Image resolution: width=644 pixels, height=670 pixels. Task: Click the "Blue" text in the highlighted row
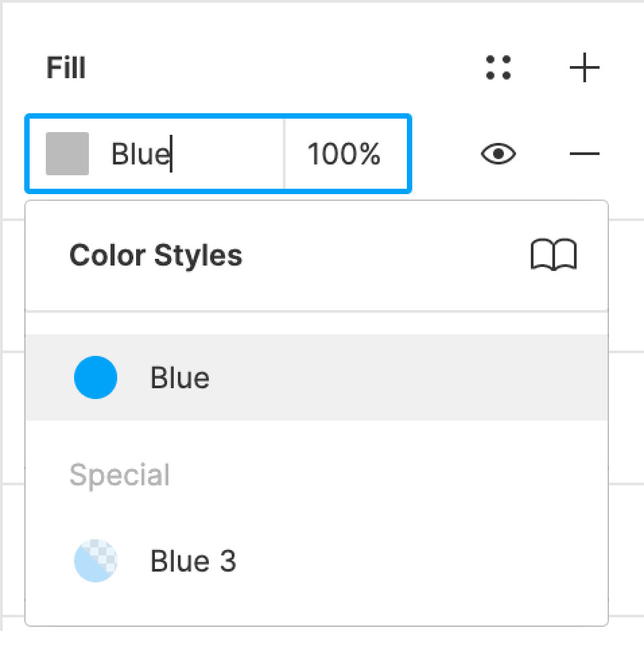click(180, 377)
